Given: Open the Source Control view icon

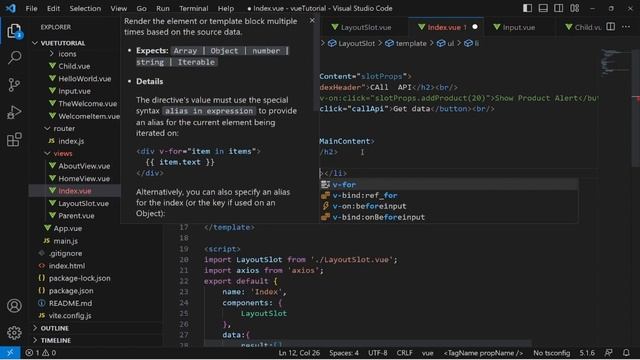Looking at the screenshot, I should pyautogui.click(x=14, y=85).
